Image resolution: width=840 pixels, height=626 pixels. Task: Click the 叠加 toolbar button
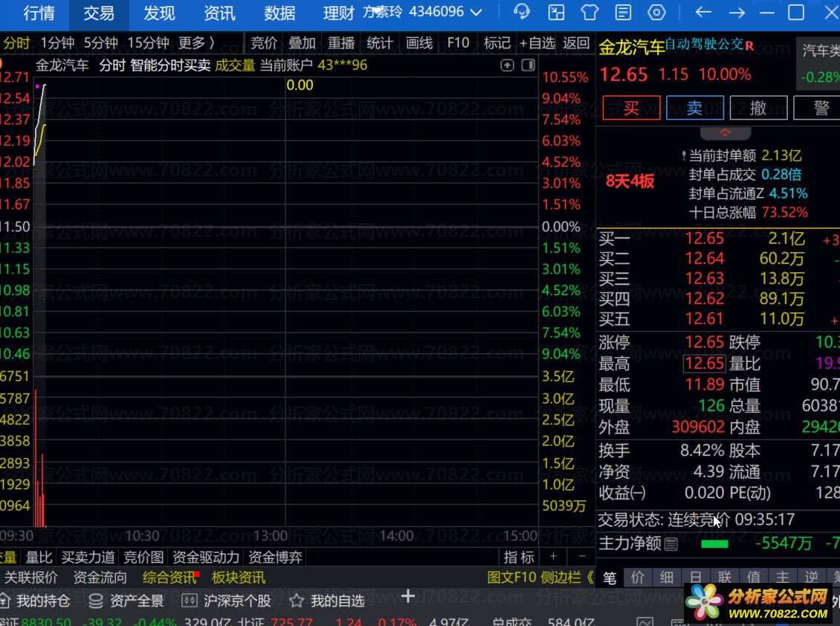pos(302,43)
